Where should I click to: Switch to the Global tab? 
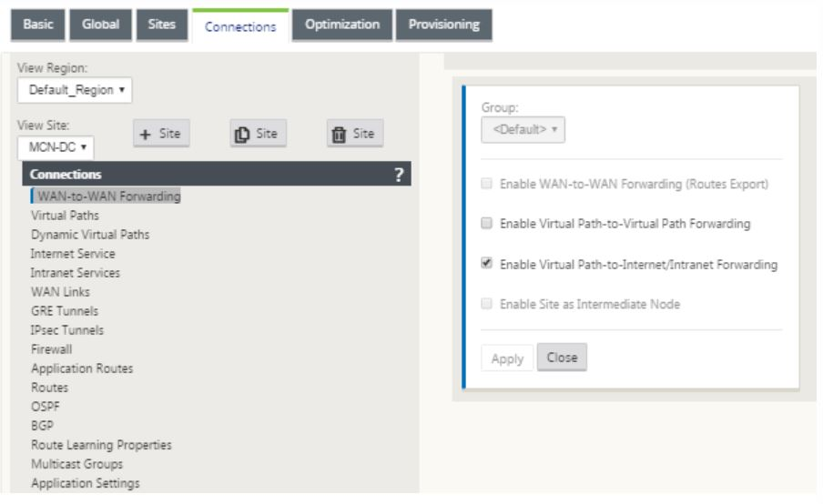tap(100, 25)
